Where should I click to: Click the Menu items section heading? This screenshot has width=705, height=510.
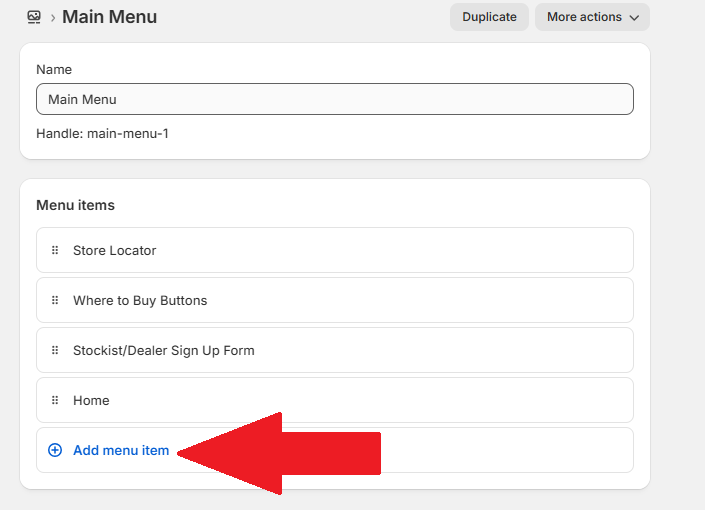pos(75,205)
